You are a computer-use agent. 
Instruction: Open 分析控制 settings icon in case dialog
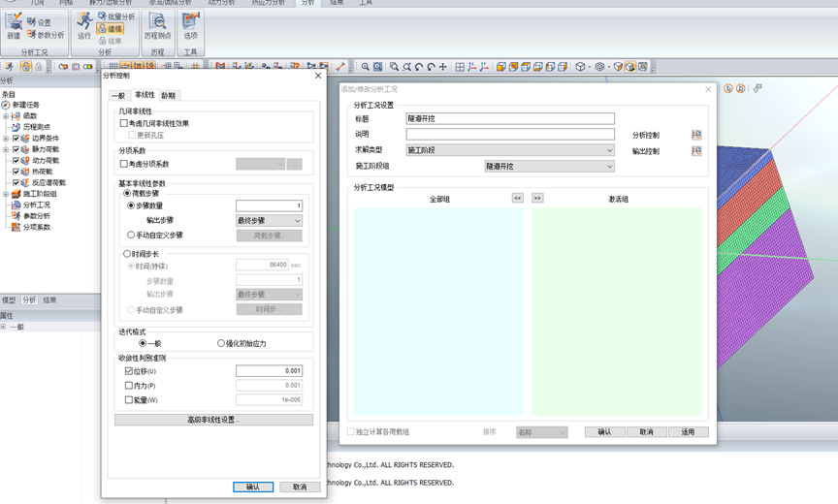click(696, 135)
